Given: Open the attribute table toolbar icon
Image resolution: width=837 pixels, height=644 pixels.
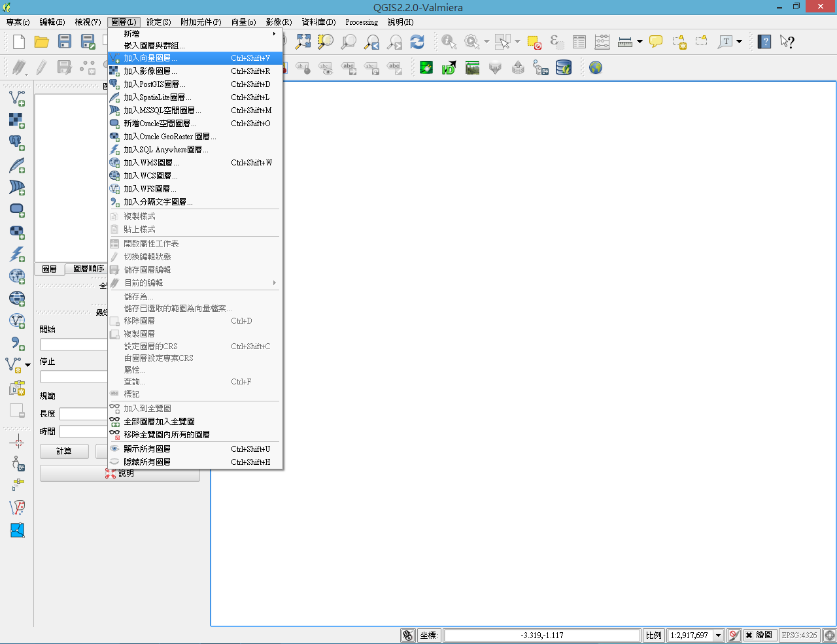Looking at the screenshot, I should 579,42.
